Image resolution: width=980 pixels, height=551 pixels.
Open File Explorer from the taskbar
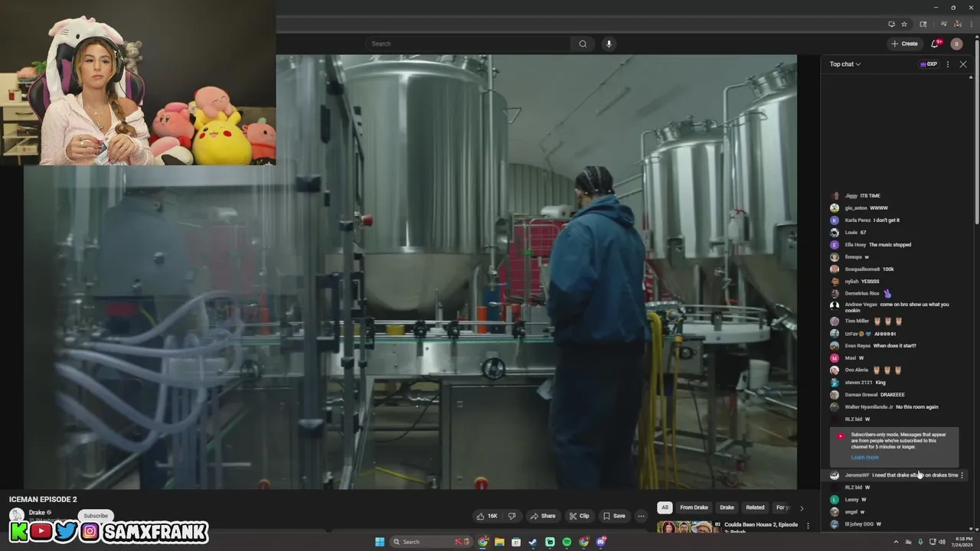tap(499, 542)
